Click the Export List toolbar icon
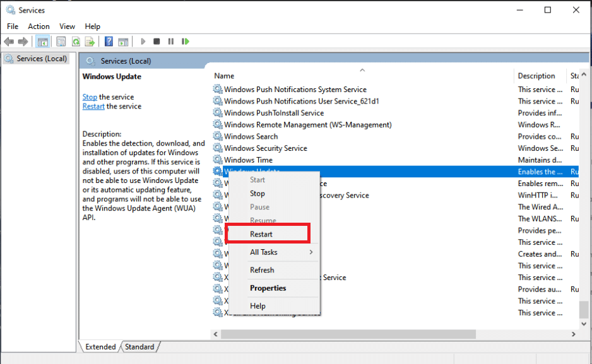The image size is (592, 364). (90, 42)
